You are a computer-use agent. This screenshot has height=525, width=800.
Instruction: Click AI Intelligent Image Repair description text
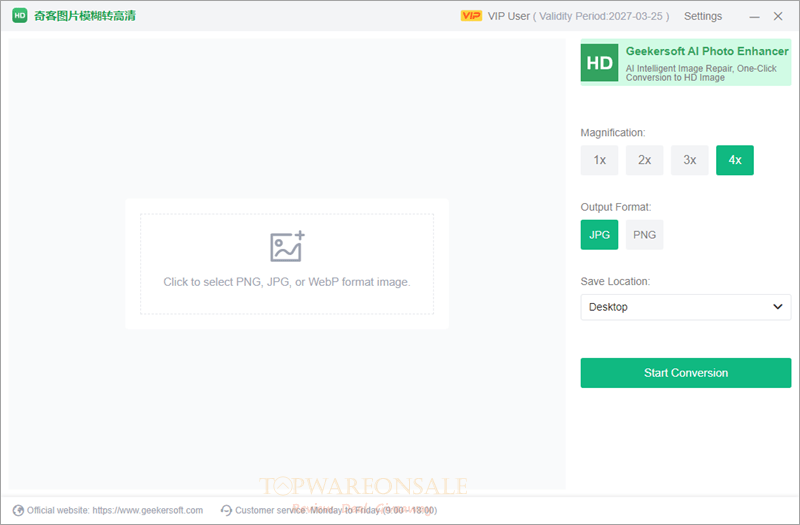(701, 73)
